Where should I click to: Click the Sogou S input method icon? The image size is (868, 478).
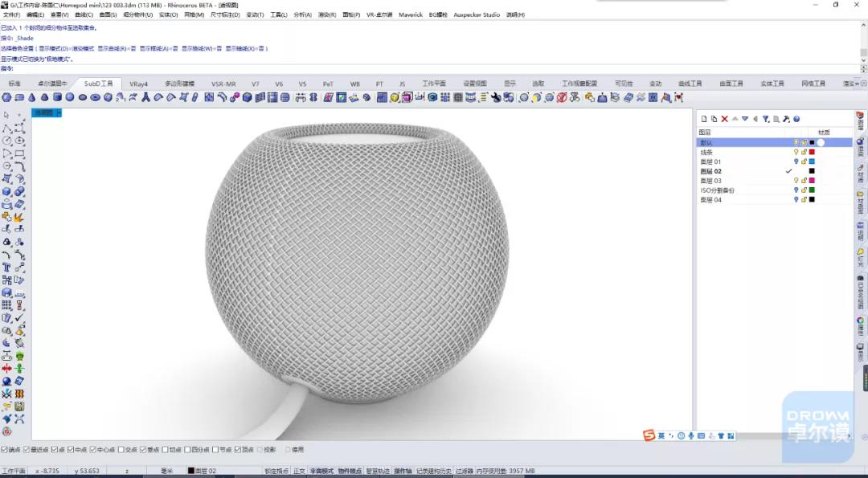(649, 435)
